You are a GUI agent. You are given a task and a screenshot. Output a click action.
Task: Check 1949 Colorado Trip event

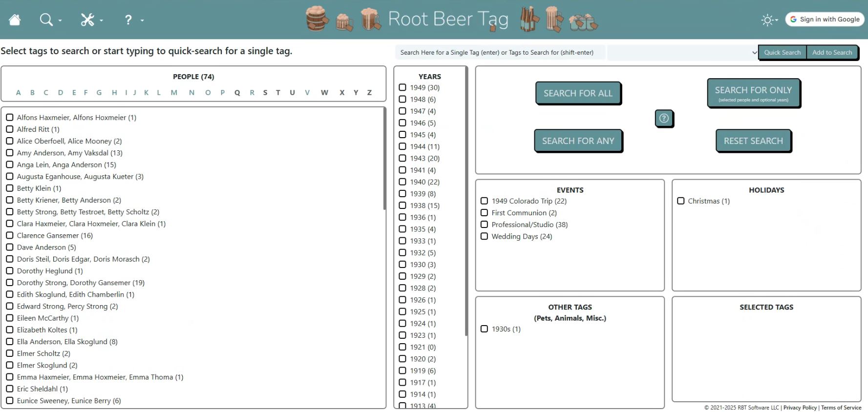point(484,201)
